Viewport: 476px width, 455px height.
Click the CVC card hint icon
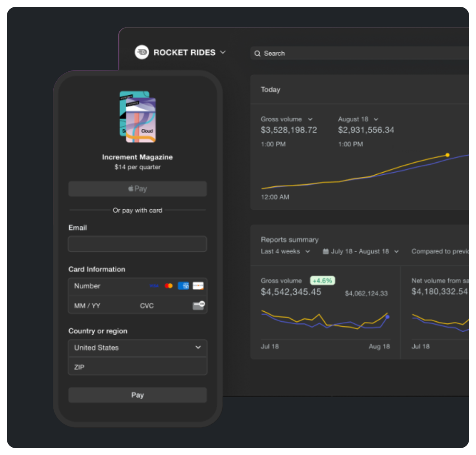tap(199, 305)
